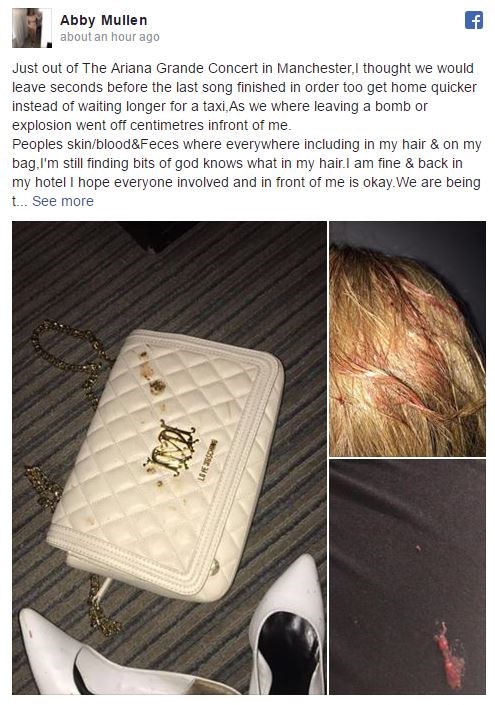Open the Abby Mullen profile name link
495x705 pixels.
click(103, 20)
